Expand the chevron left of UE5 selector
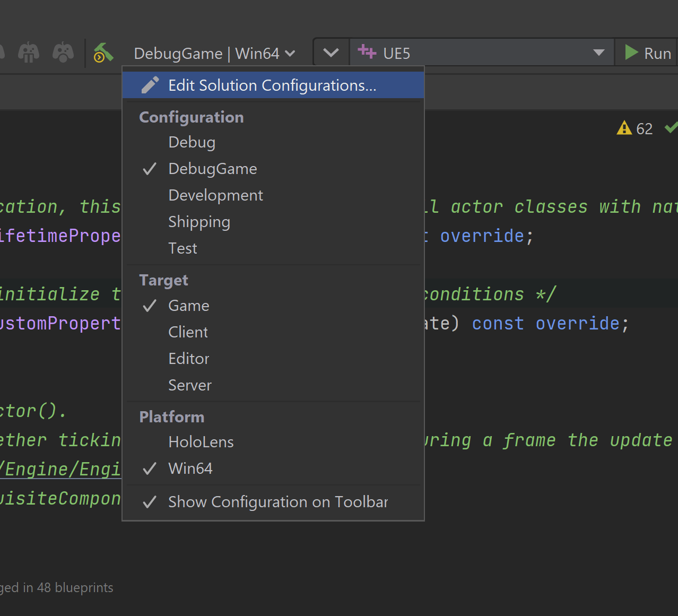Viewport: 678px width, 616px height. click(x=331, y=53)
